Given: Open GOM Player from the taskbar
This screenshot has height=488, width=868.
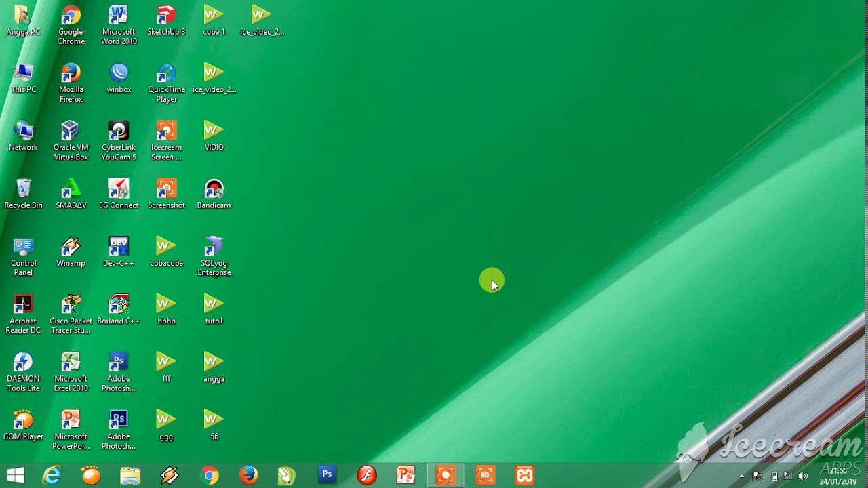Looking at the screenshot, I should coord(91,475).
